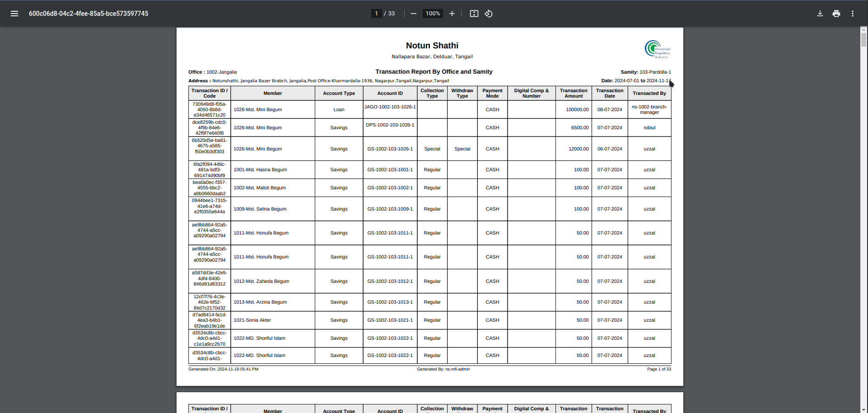The image size is (868, 413).
Task: Click the 'Special' collection type cell
Action: point(432,149)
